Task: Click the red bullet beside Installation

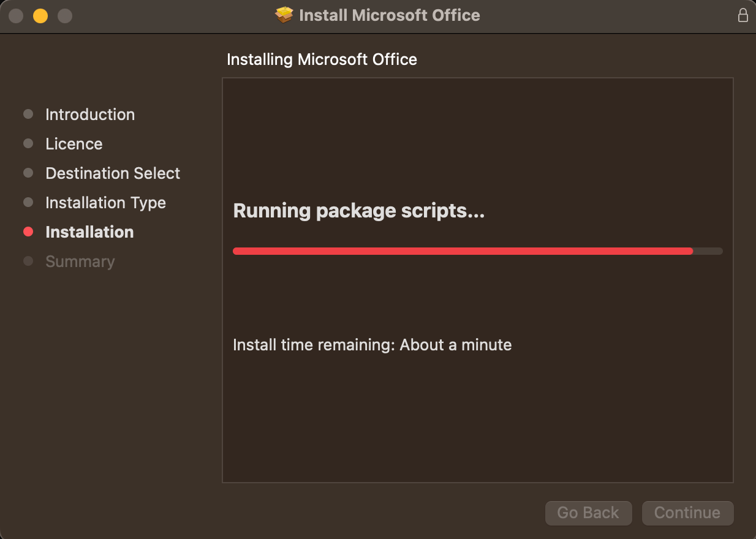Action: pyautogui.click(x=28, y=232)
